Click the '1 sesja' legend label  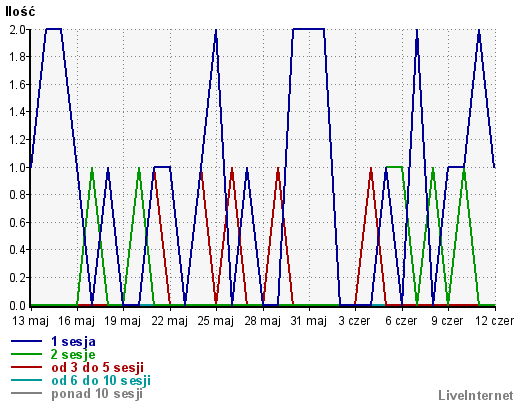click(x=73, y=341)
